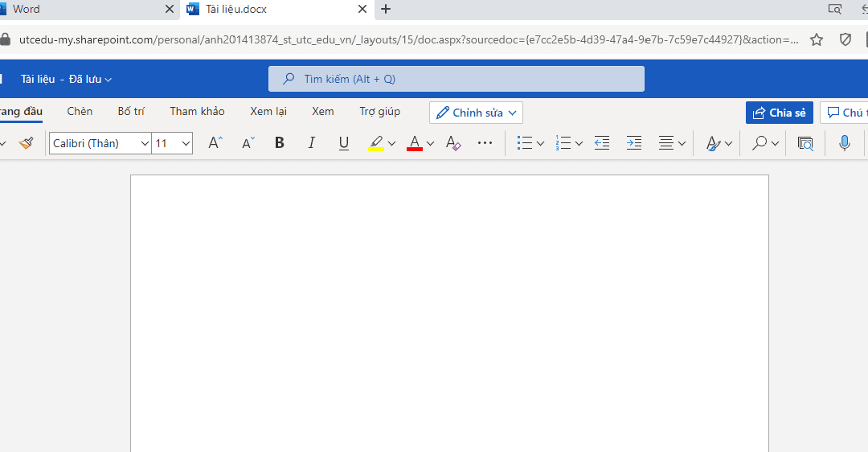Apply numbered list
Viewport: 868px width, 452px height.
[563, 143]
